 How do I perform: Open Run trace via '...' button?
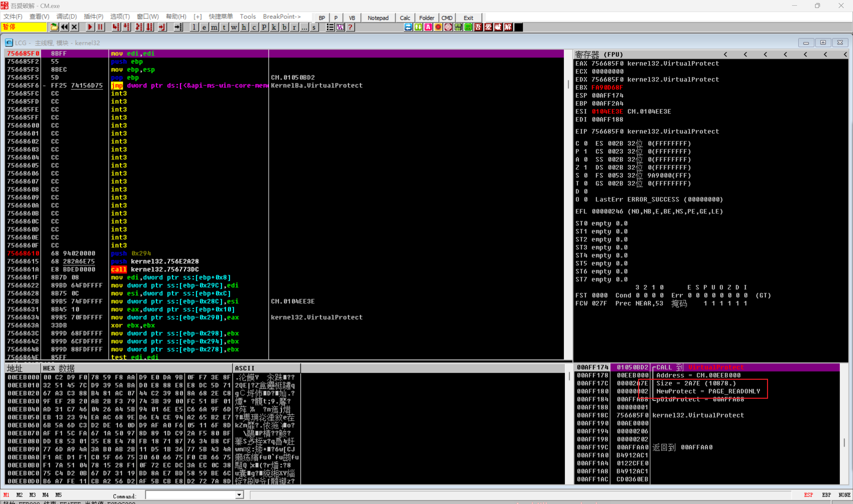(304, 27)
